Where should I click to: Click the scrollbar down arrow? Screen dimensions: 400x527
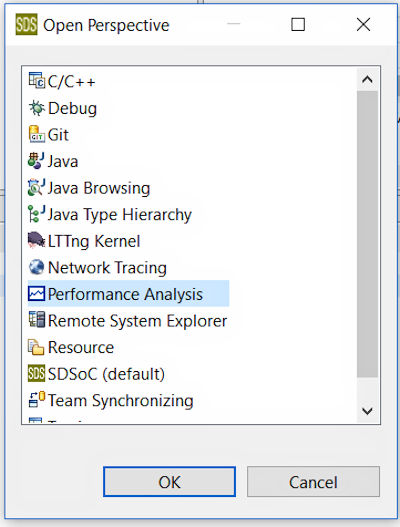tap(367, 411)
